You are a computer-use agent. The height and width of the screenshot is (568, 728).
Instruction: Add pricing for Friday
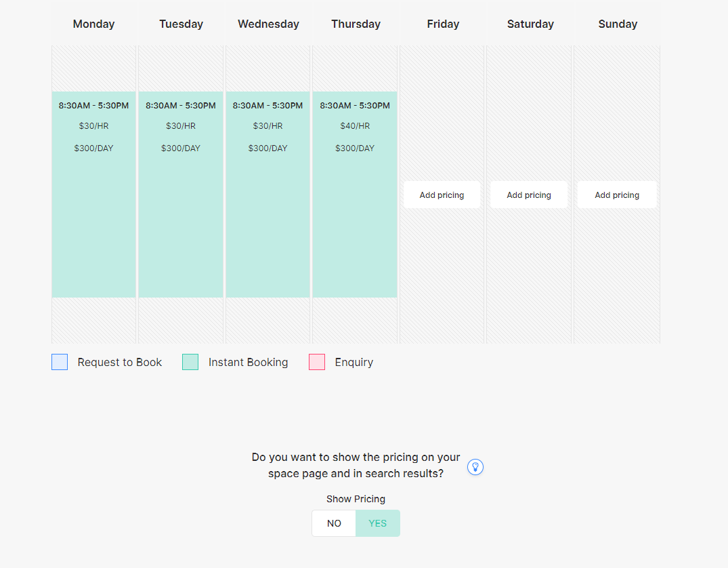pyautogui.click(x=442, y=195)
